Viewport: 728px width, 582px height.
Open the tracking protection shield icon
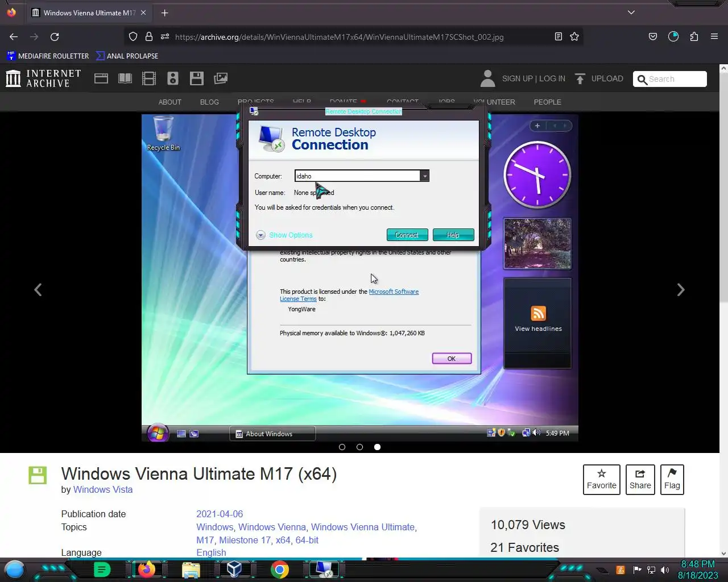(x=133, y=36)
